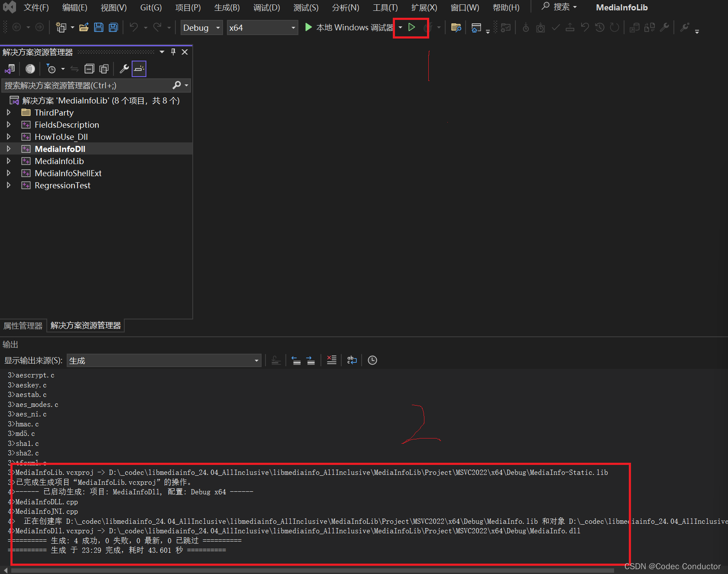Select the HowToUse_Dll project
The width and height of the screenshot is (728, 574).
pos(61,137)
